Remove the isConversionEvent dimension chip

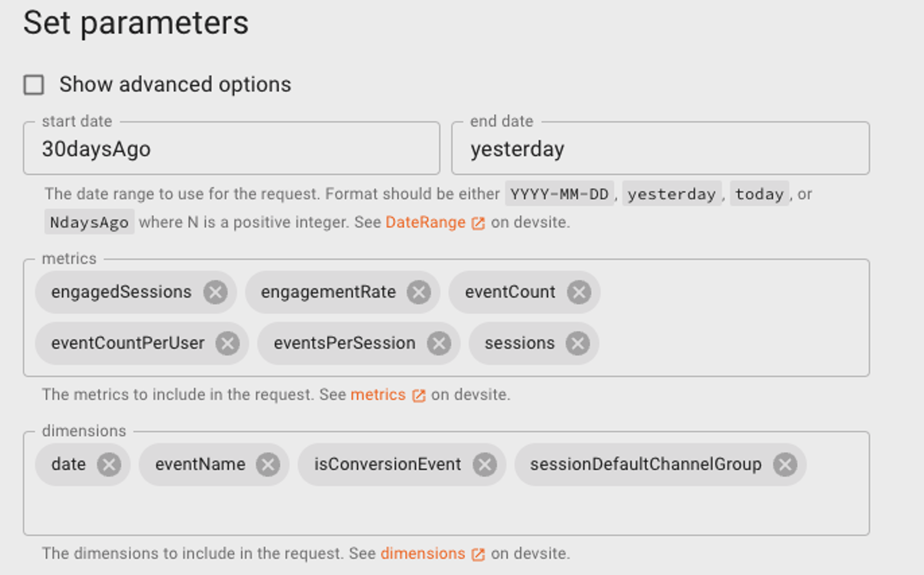(x=485, y=465)
